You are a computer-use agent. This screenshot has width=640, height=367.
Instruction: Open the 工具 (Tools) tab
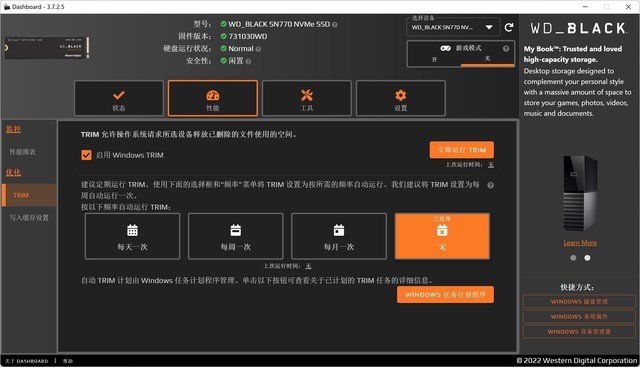point(307,98)
